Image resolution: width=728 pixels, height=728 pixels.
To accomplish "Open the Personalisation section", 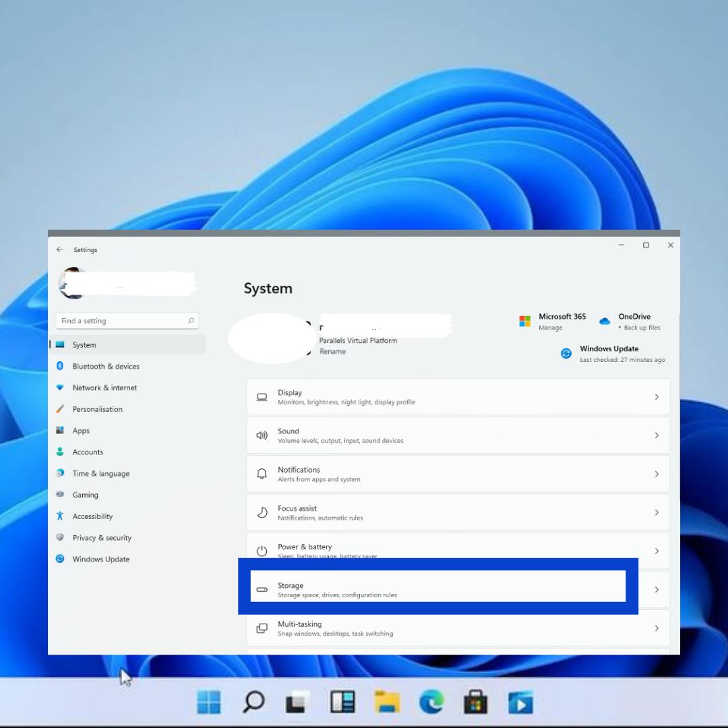I will 98,409.
